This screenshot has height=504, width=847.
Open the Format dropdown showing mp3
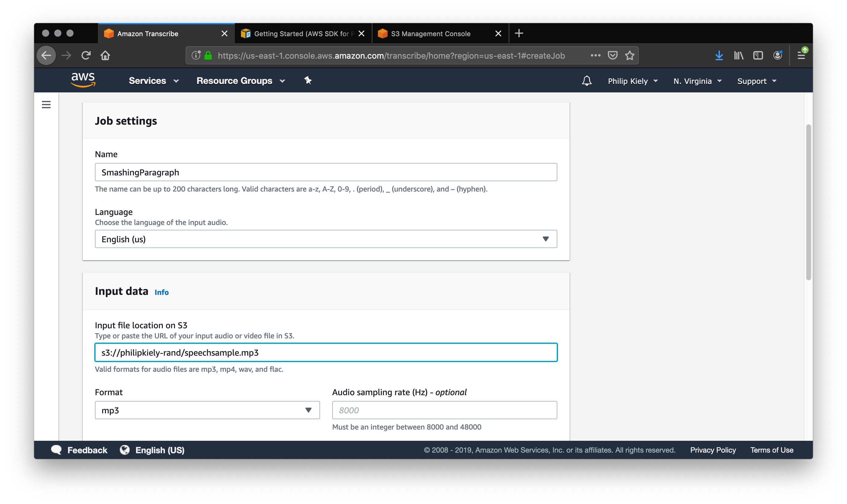click(x=207, y=410)
